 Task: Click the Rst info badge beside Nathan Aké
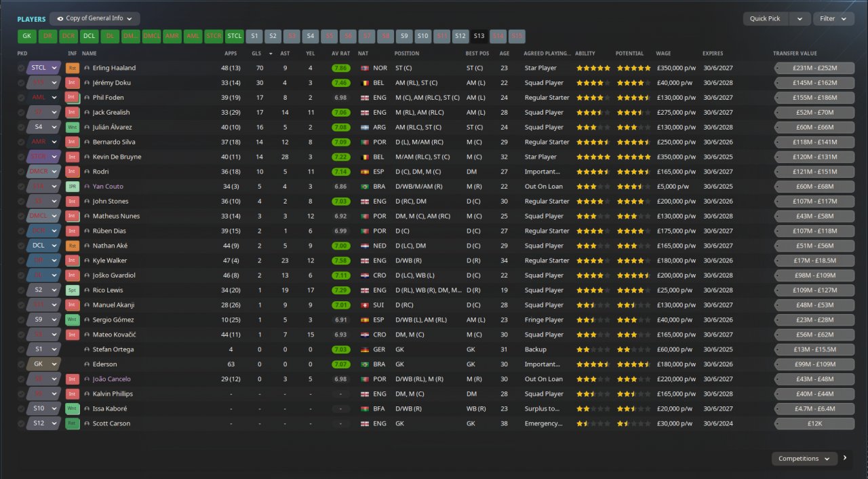coord(73,246)
